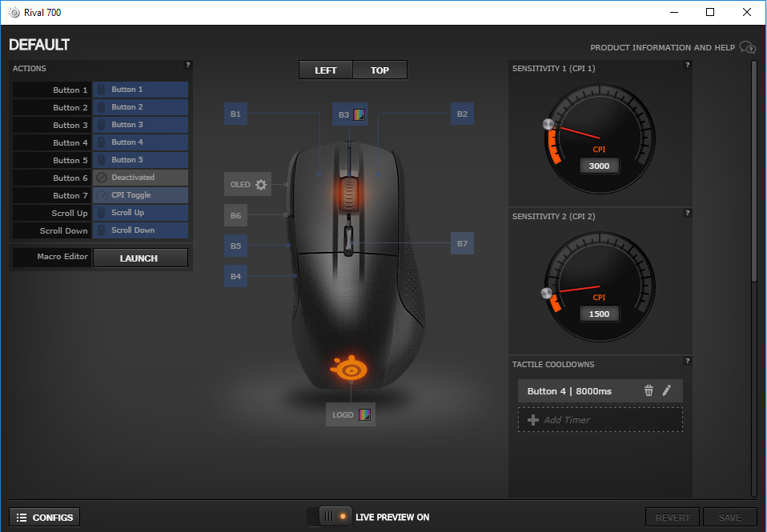767x532 pixels.
Task: Delete the Button 4 tactile timer
Action: tap(649, 391)
